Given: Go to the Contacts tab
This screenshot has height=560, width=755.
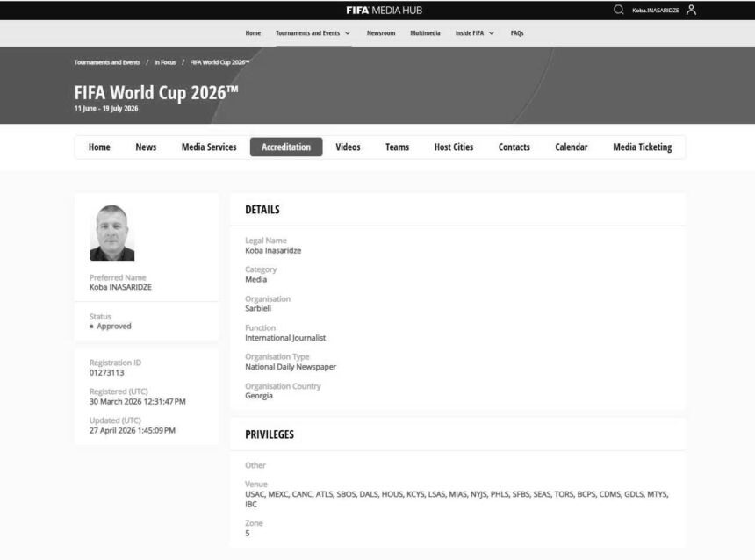Looking at the screenshot, I should [x=514, y=147].
